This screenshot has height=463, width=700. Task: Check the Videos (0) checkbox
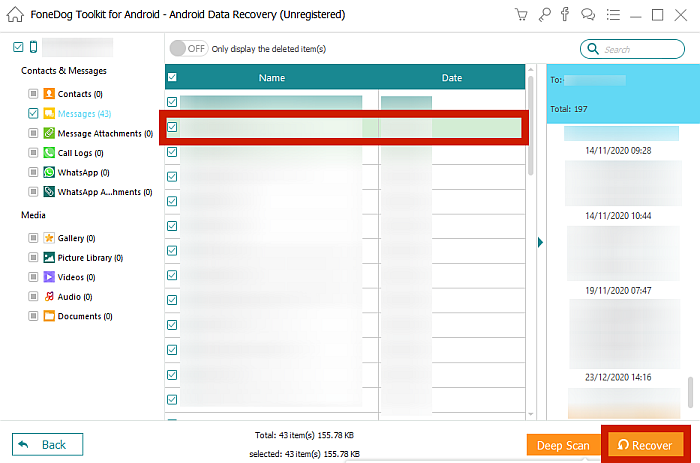(x=33, y=277)
